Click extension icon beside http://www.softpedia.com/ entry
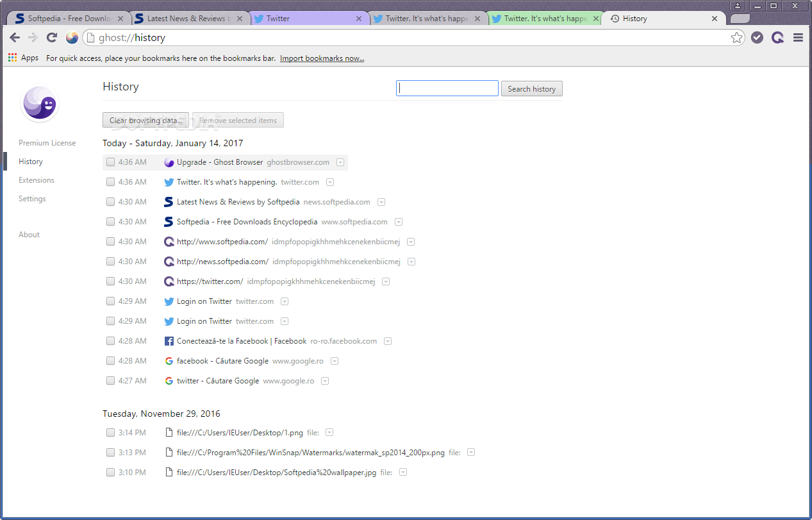This screenshot has width=812, height=520. click(x=169, y=242)
